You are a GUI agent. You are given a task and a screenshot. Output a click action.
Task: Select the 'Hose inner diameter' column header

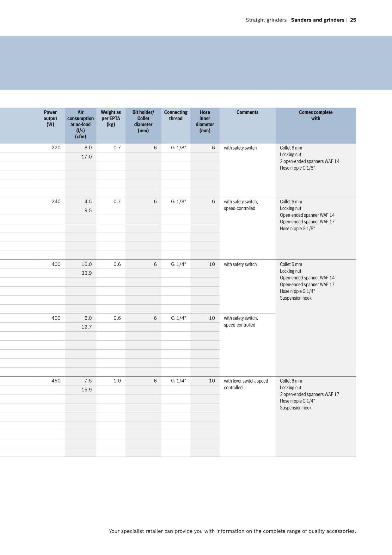205,121
